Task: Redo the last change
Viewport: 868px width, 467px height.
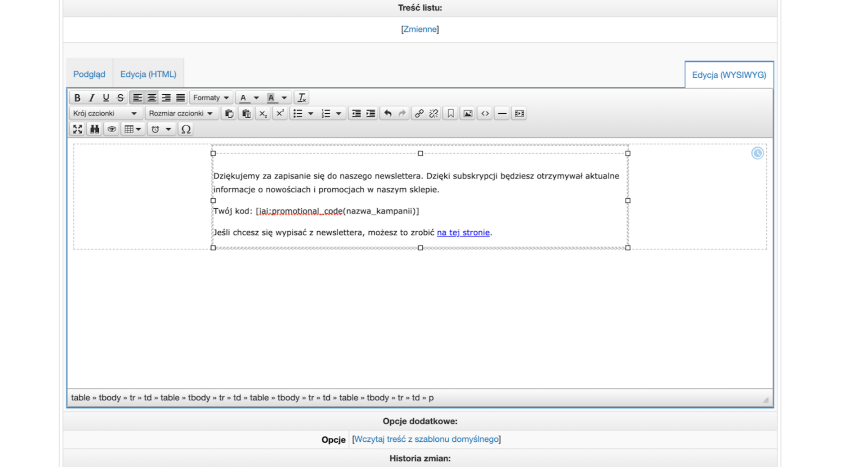Action: pos(402,113)
